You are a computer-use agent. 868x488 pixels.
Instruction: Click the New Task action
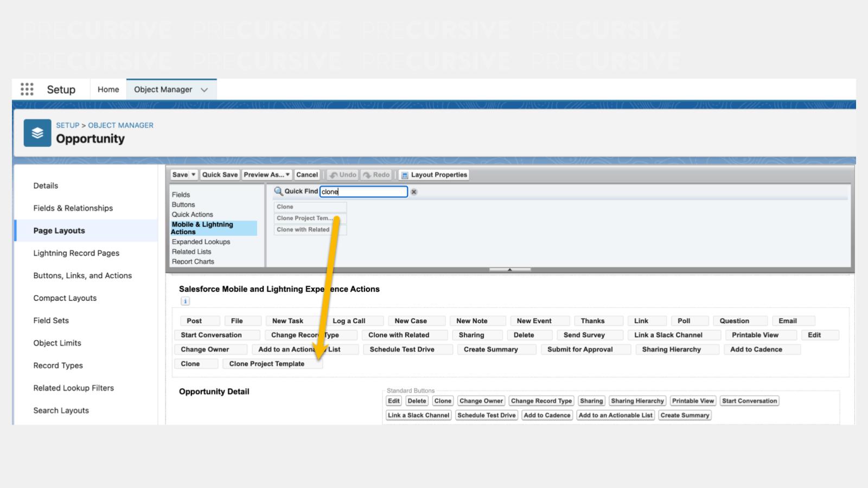(x=296, y=321)
